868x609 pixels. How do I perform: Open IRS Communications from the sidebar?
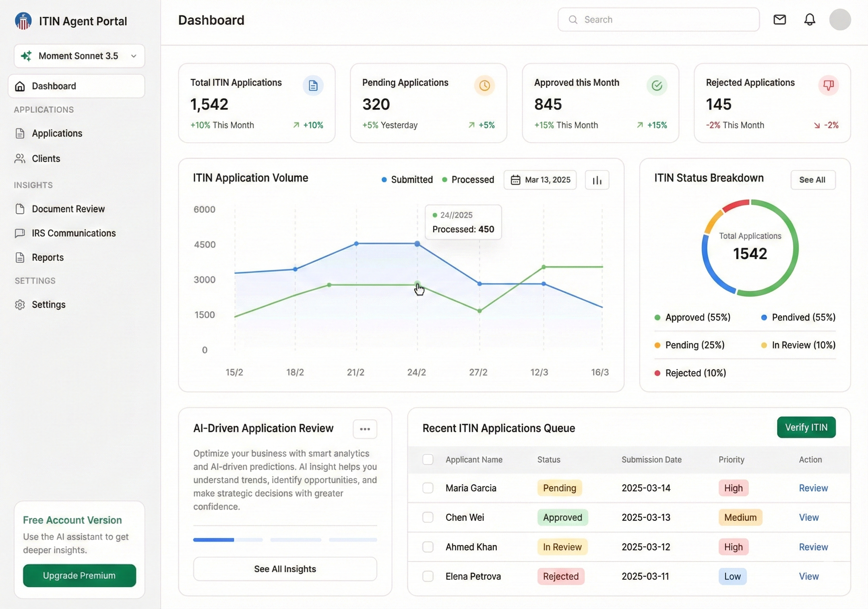point(74,233)
